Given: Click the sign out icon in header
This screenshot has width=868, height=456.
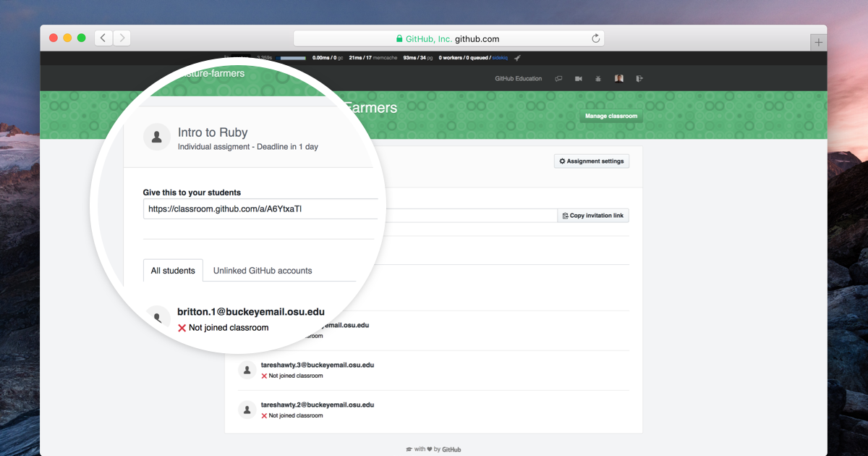Looking at the screenshot, I should [639, 79].
